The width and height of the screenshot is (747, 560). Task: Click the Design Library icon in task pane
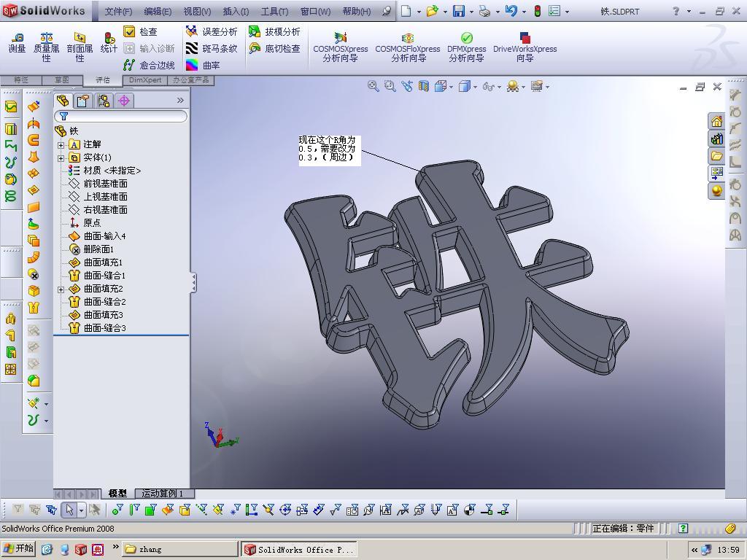(x=716, y=139)
